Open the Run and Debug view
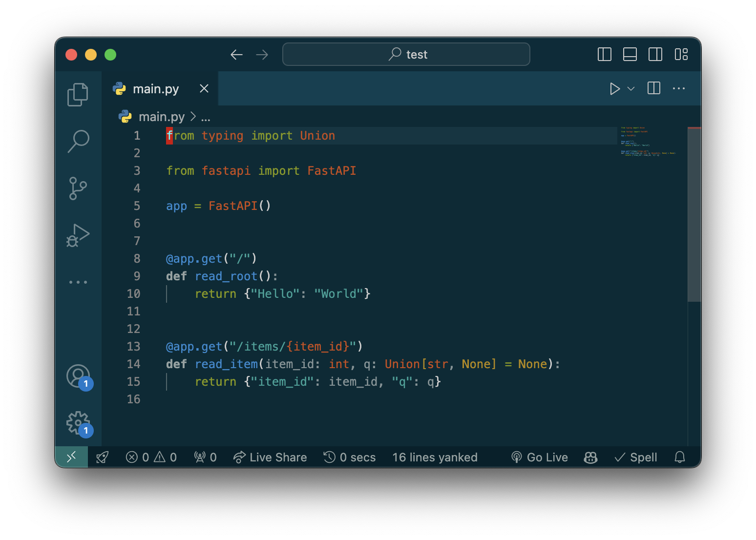 point(78,235)
